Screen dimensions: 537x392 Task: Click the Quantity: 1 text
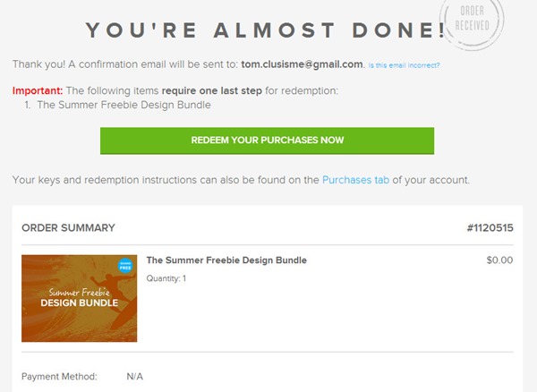pyautogui.click(x=166, y=277)
